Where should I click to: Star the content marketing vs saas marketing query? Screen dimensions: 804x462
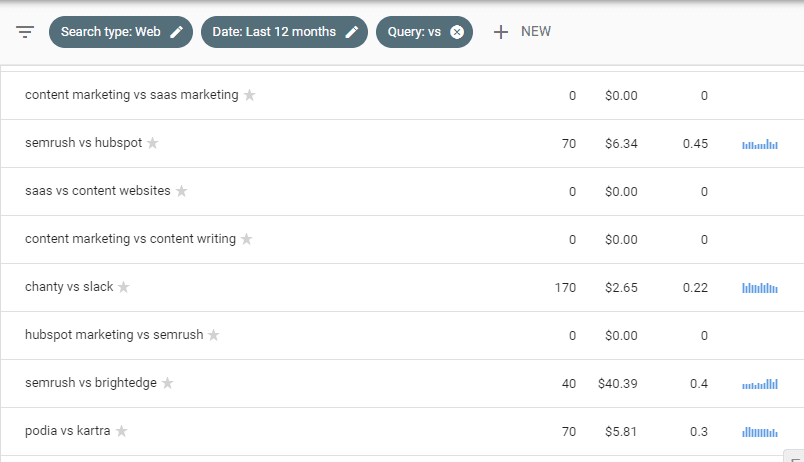point(249,95)
